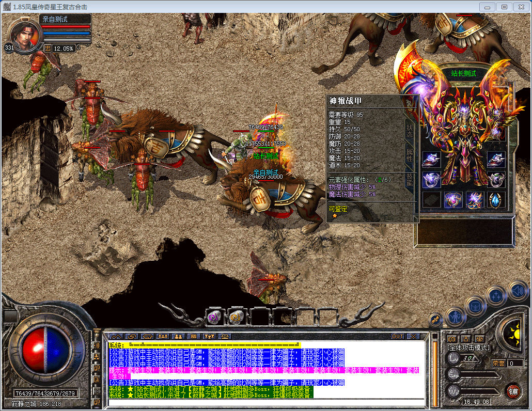Click the first orange chat icon above attack mode
The width and height of the screenshot is (532, 411).
tap(451, 339)
